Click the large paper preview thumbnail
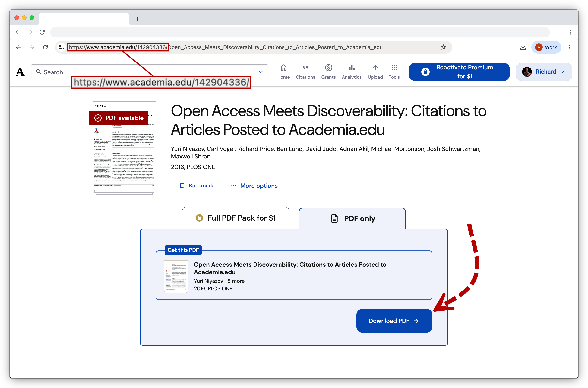This screenshot has height=388, width=588. (124, 148)
